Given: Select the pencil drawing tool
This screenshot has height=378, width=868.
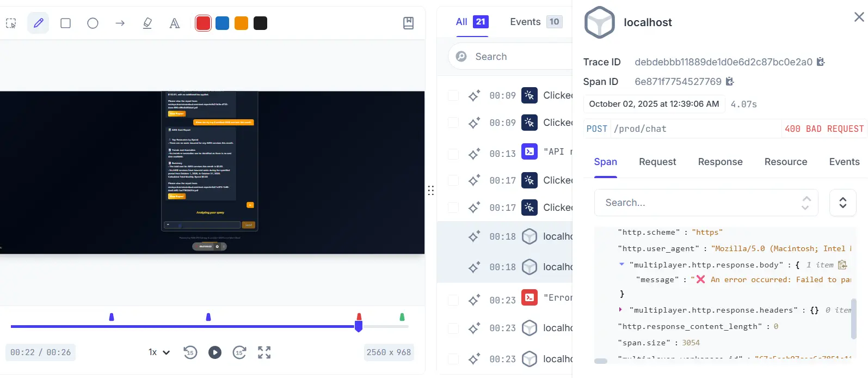Looking at the screenshot, I should pos(38,23).
